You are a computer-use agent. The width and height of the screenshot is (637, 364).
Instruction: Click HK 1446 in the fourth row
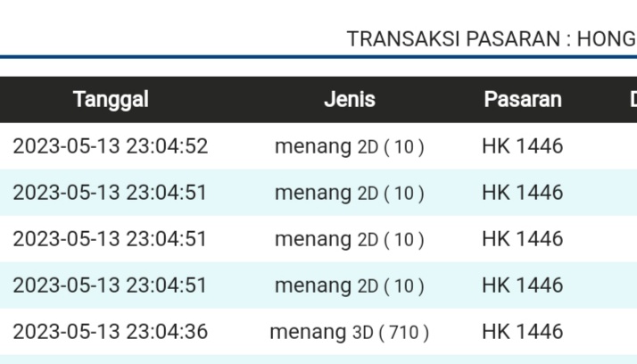pyautogui.click(x=522, y=285)
